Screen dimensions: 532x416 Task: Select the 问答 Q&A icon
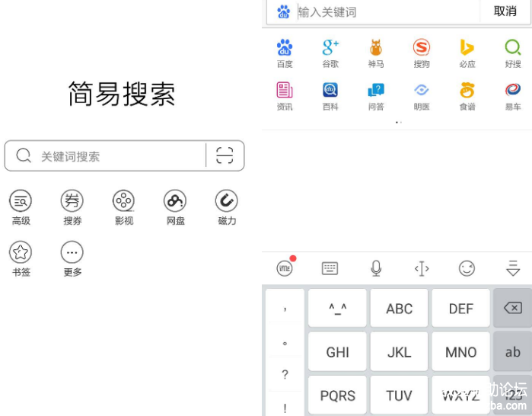pyautogui.click(x=376, y=90)
